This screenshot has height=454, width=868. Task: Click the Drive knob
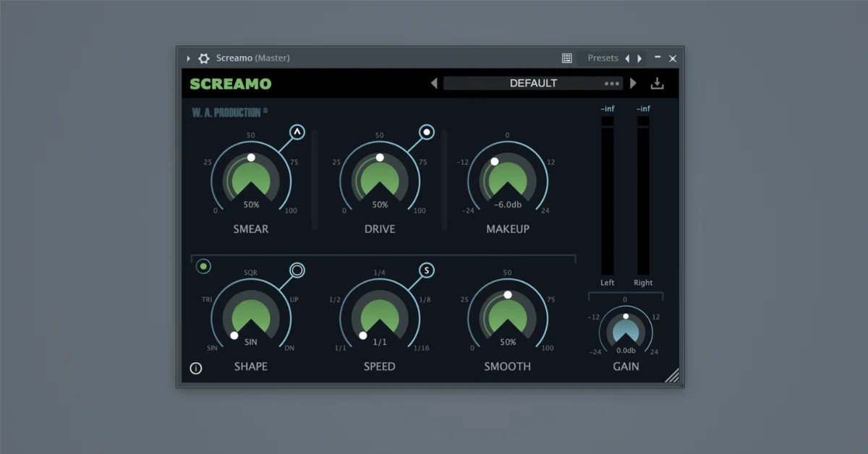(x=380, y=180)
